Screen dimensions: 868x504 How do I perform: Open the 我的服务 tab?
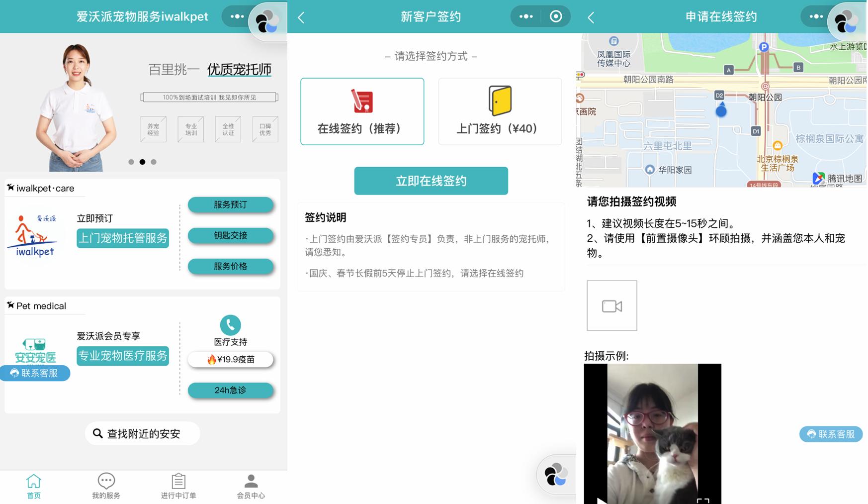106,486
